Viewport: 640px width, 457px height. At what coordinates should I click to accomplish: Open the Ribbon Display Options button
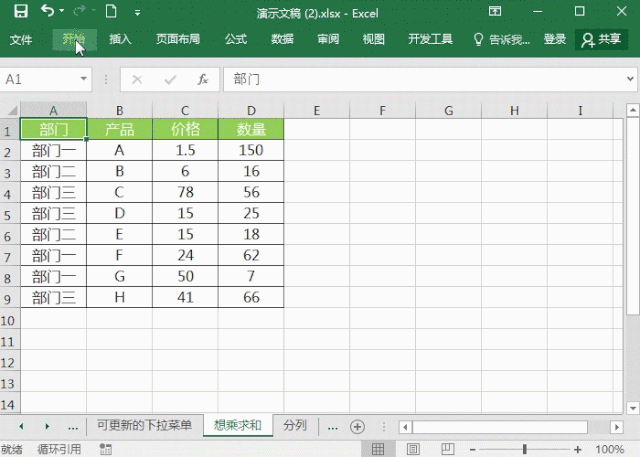495,11
